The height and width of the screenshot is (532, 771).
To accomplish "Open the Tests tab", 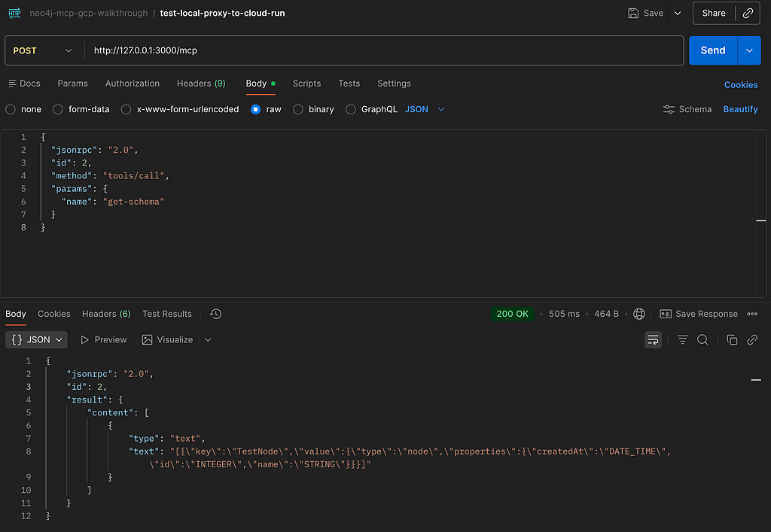I will point(349,84).
